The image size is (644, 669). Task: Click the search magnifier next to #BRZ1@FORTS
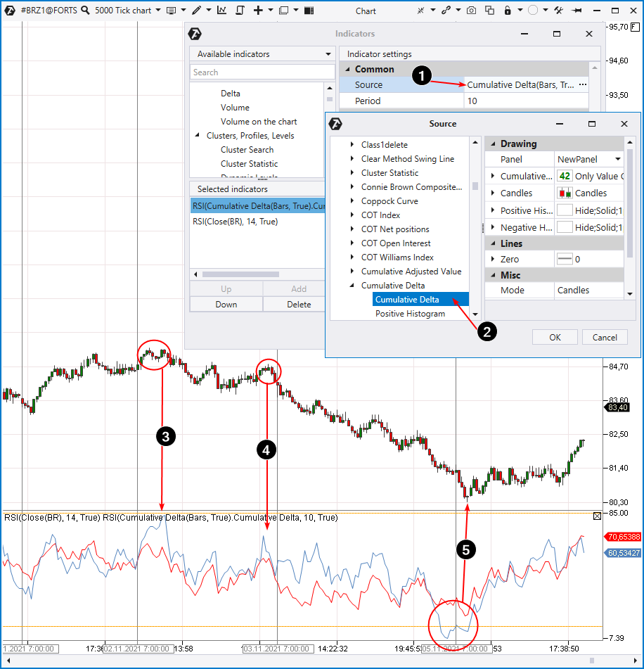point(85,11)
